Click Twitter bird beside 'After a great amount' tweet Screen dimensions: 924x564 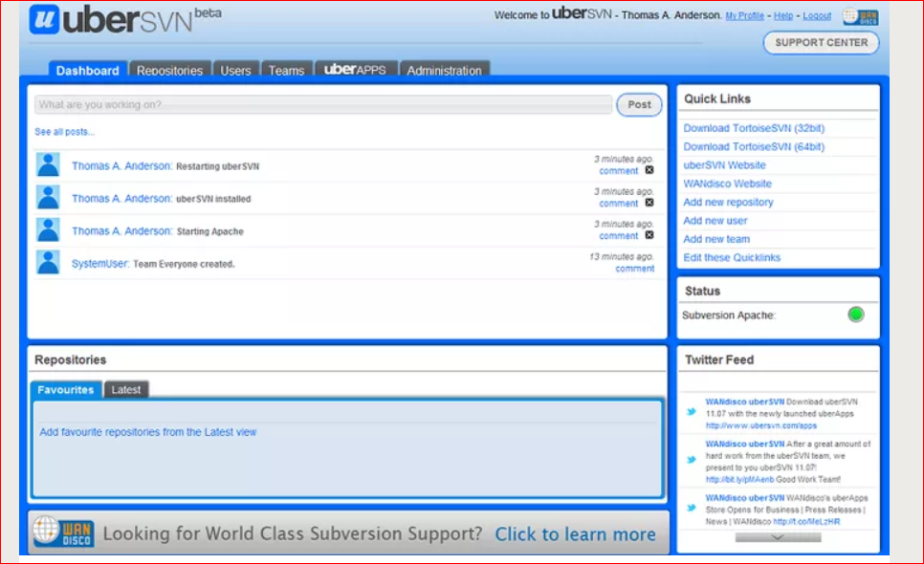tap(692, 460)
